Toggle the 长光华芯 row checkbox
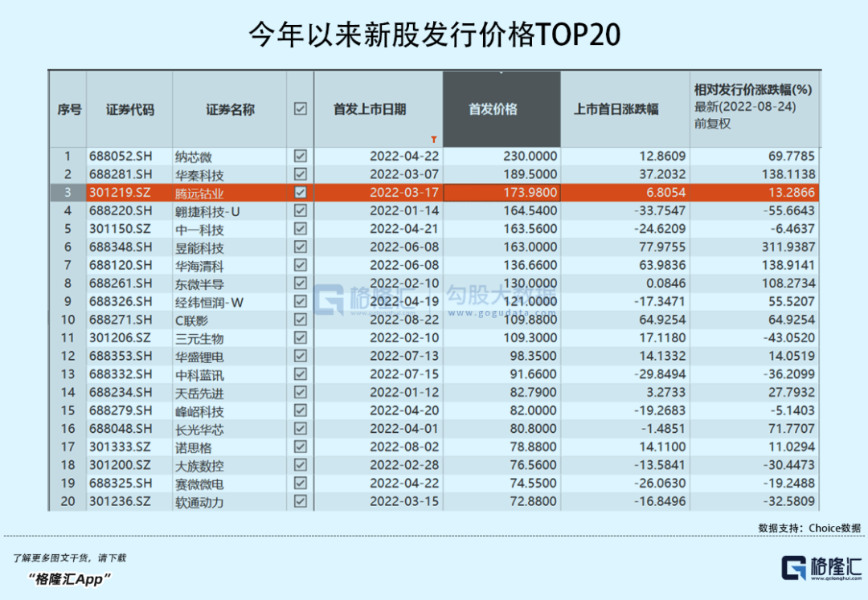This screenshot has height=600, width=868. pos(300,429)
